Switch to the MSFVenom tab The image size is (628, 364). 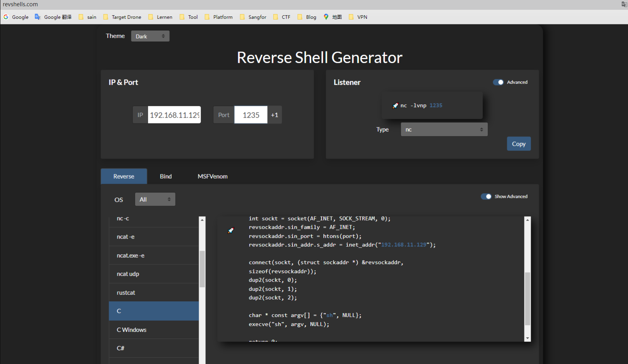tap(212, 176)
